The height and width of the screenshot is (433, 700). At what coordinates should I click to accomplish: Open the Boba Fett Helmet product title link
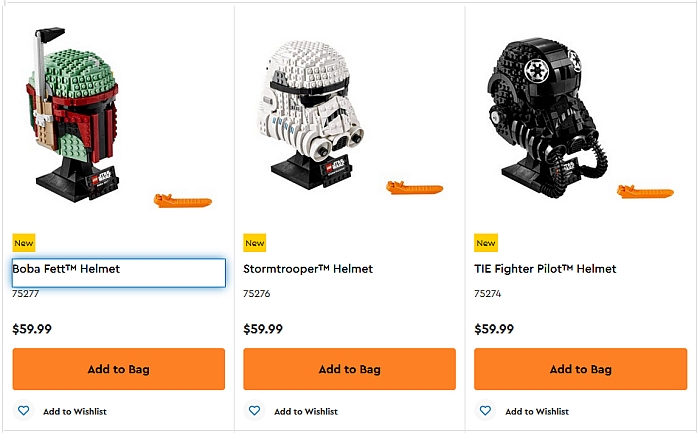point(67,269)
